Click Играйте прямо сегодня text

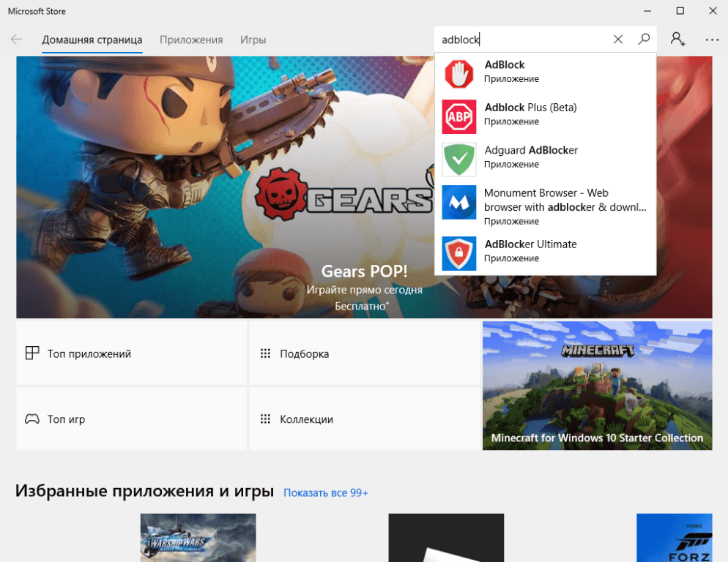(x=365, y=290)
